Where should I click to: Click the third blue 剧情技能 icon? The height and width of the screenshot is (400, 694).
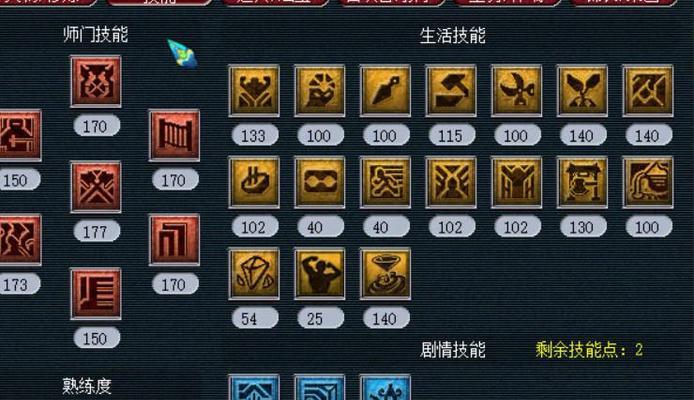[385, 388]
